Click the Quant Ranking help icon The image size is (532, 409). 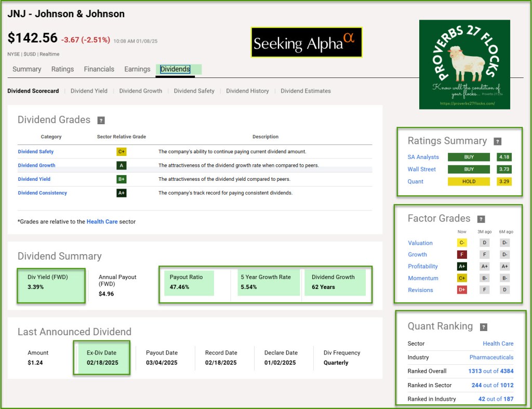click(x=483, y=327)
